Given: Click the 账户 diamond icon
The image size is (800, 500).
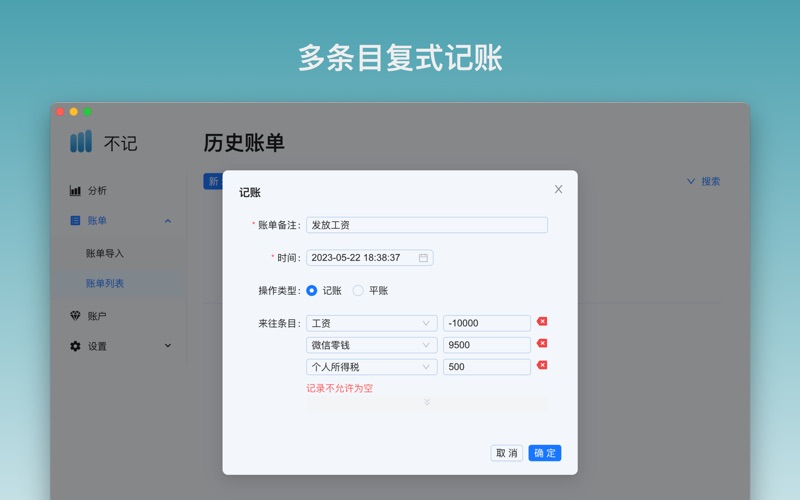Looking at the screenshot, I should [x=75, y=316].
